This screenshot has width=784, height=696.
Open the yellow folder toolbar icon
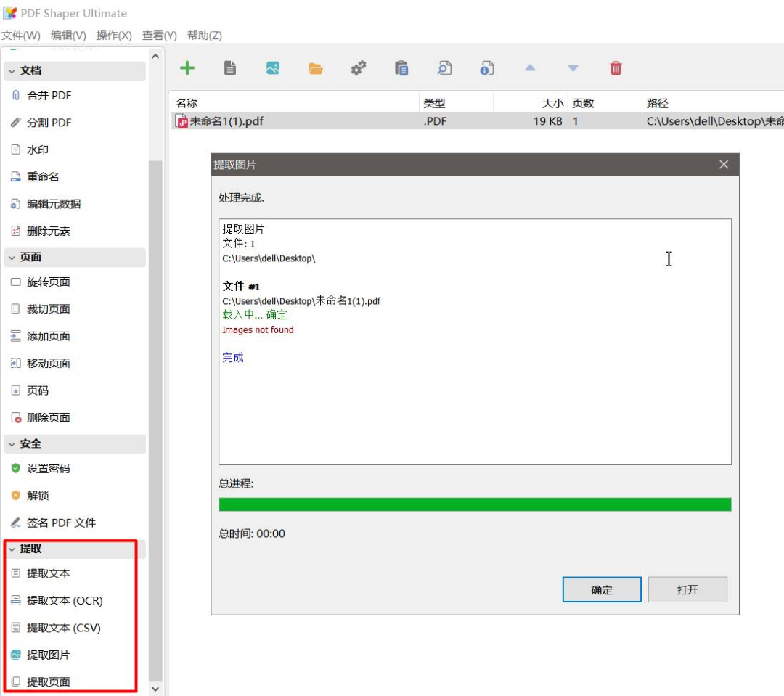(316, 68)
